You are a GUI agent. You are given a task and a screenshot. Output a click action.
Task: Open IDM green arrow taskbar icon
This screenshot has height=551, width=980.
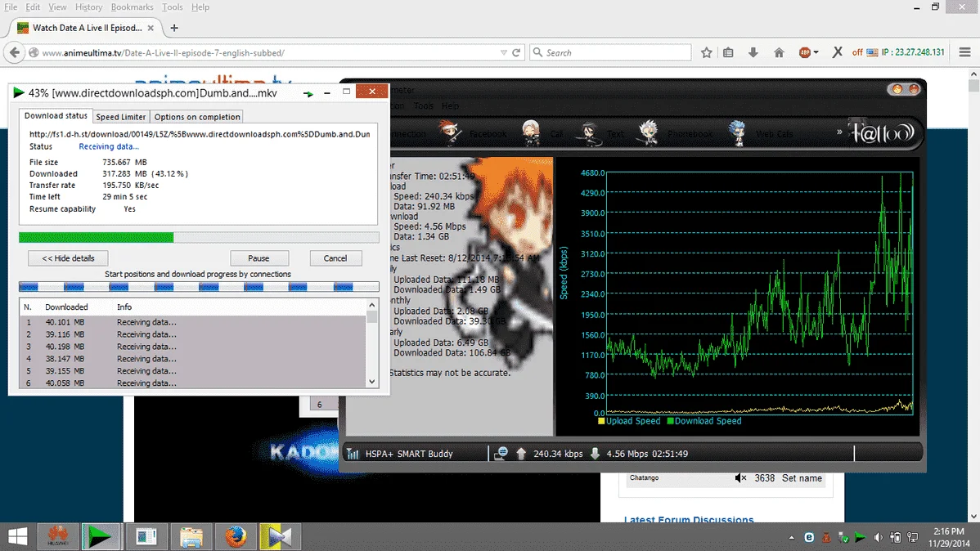click(x=100, y=536)
